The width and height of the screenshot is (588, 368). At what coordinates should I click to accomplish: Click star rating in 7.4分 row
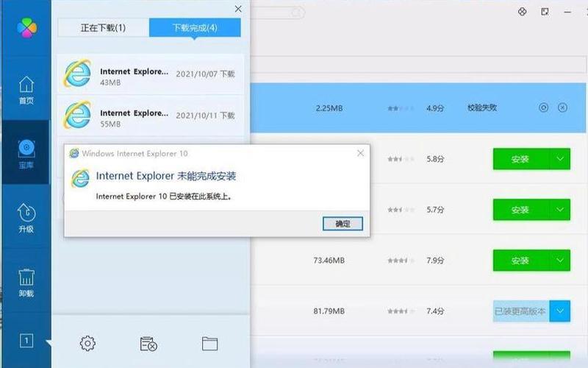401,311
